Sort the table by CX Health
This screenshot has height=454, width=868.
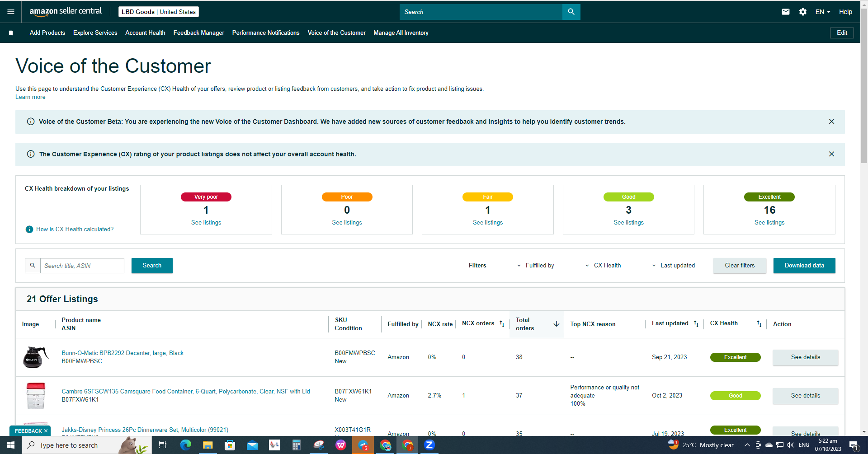click(x=759, y=324)
